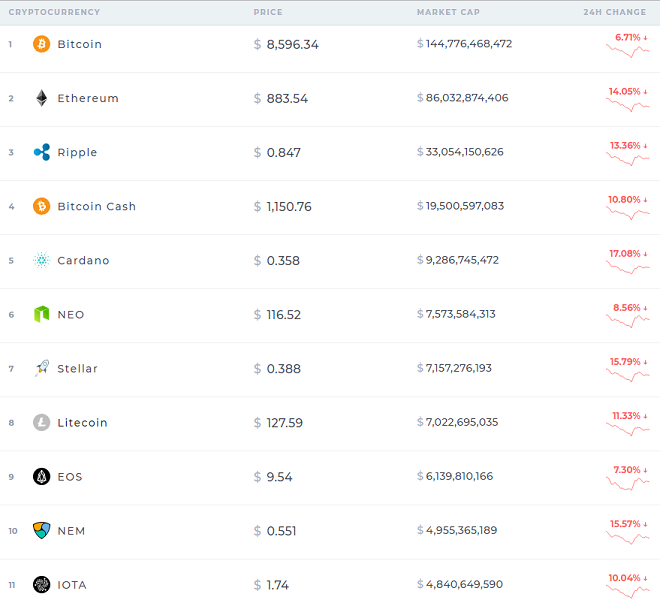Click Bitcoin Cash's sparkline chart
660x612 pixels.
(628, 213)
